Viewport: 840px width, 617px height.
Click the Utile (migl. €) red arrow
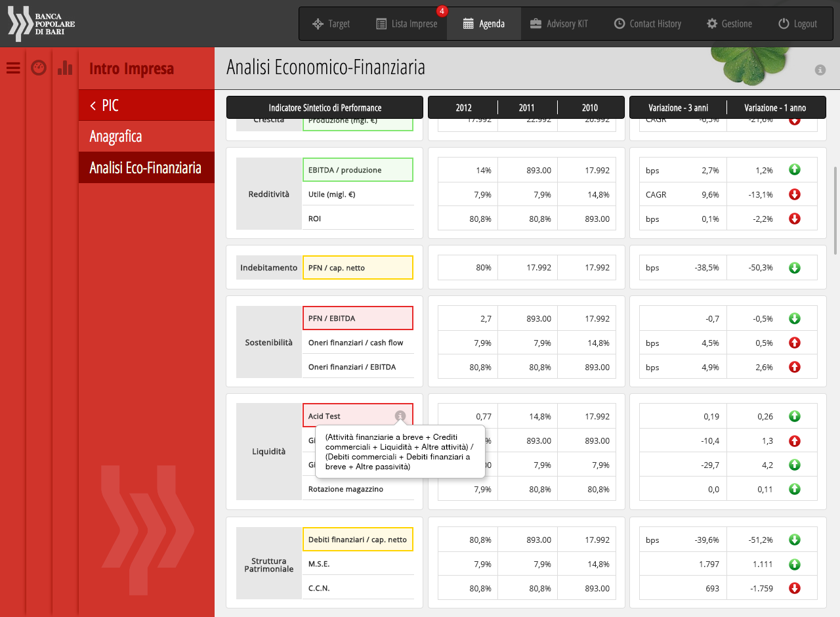coord(795,194)
